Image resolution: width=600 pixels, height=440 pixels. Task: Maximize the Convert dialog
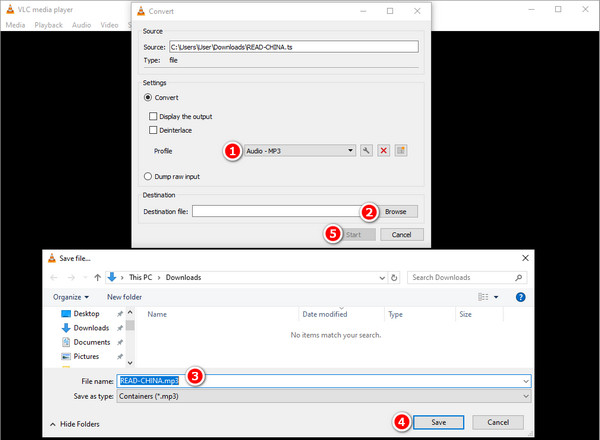390,11
